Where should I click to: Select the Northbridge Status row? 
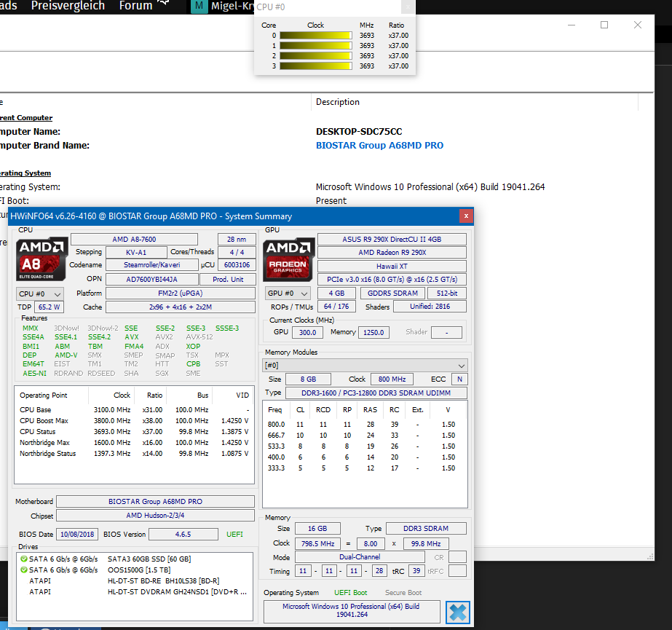(x=134, y=453)
